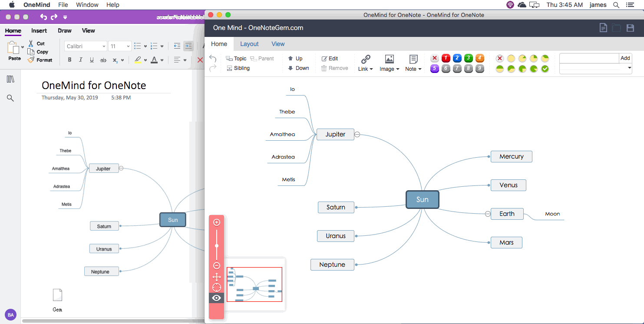Apply the orange priority 4 marker

[x=480, y=58]
